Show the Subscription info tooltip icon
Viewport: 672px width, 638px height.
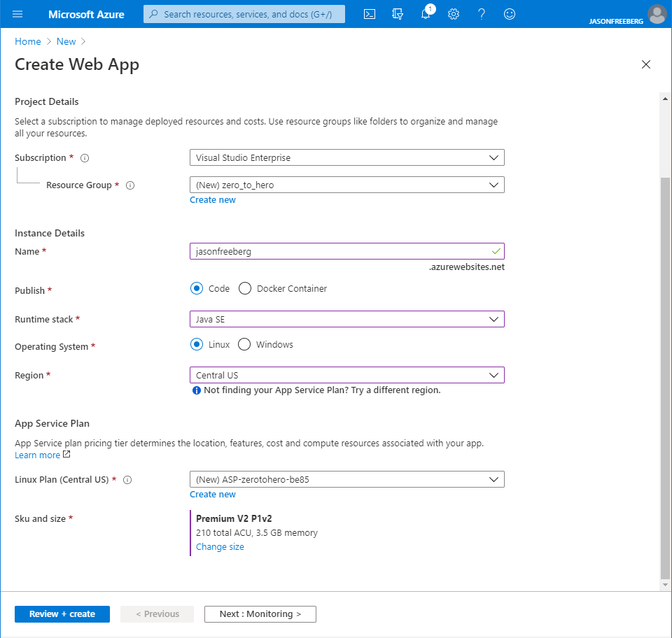pos(85,157)
